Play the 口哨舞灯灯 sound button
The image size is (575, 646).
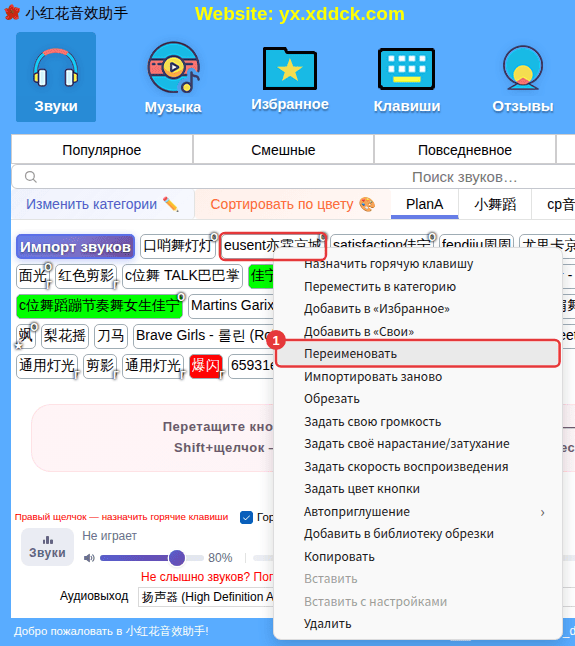[178, 246]
